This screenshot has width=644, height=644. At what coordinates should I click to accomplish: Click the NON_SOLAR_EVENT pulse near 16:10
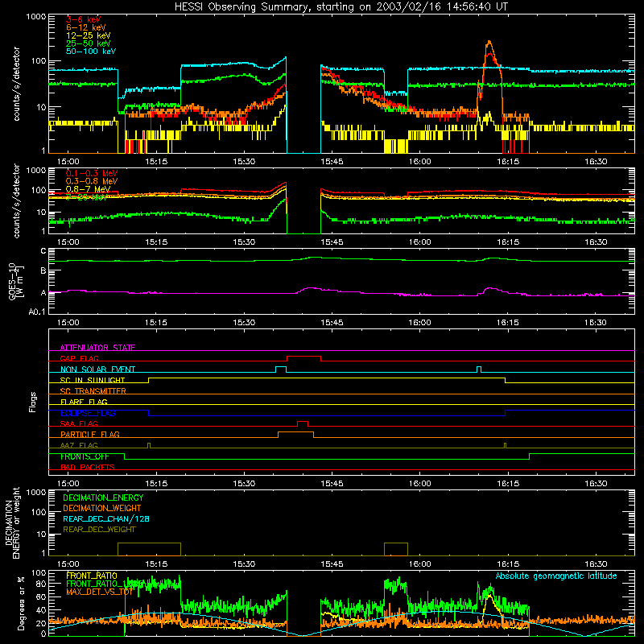[479, 368]
